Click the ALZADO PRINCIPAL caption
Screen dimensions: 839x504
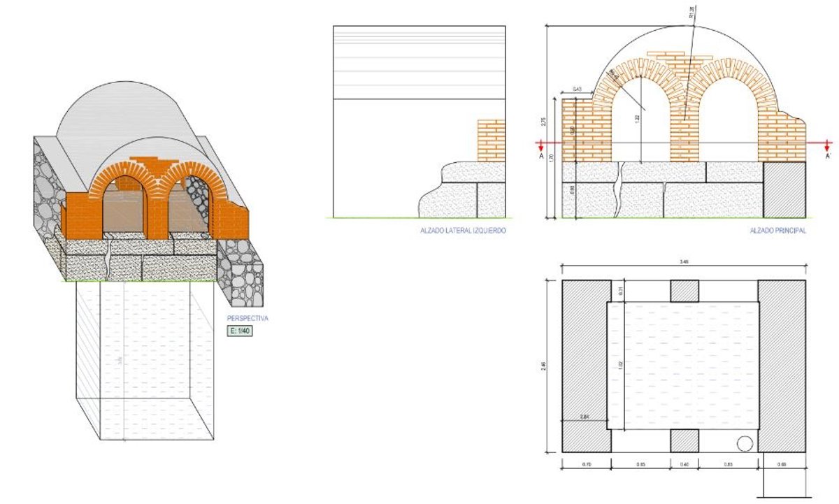[777, 230]
